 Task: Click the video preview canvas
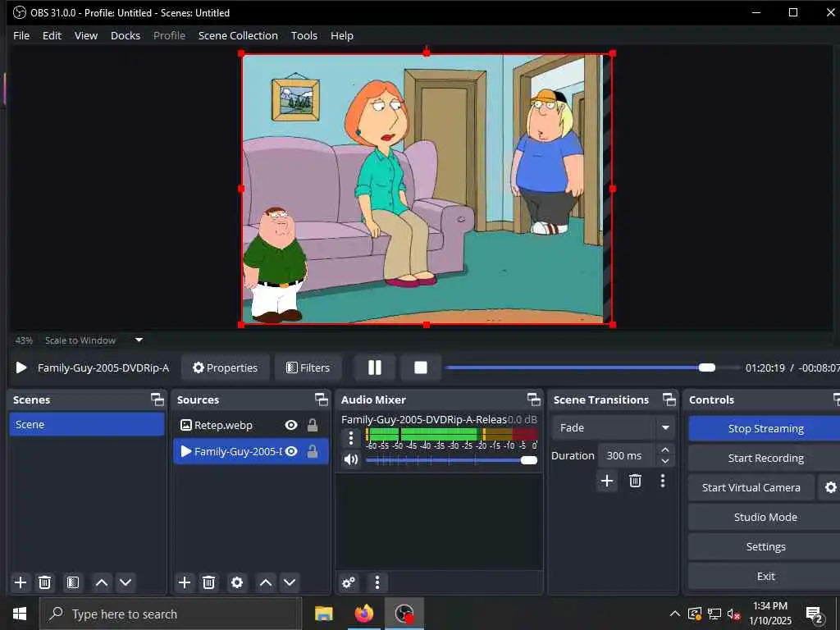tap(427, 189)
